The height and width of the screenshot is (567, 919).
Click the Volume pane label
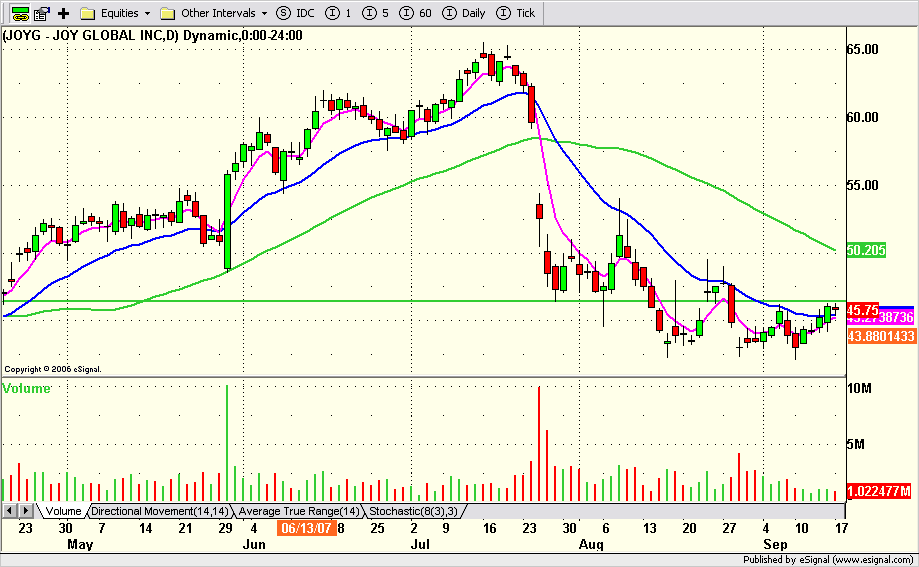coord(26,388)
